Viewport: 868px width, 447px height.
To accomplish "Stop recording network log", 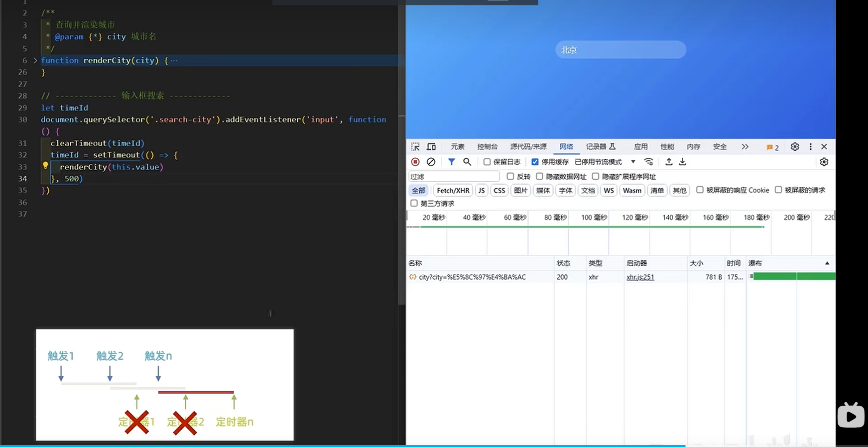I will point(415,162).
